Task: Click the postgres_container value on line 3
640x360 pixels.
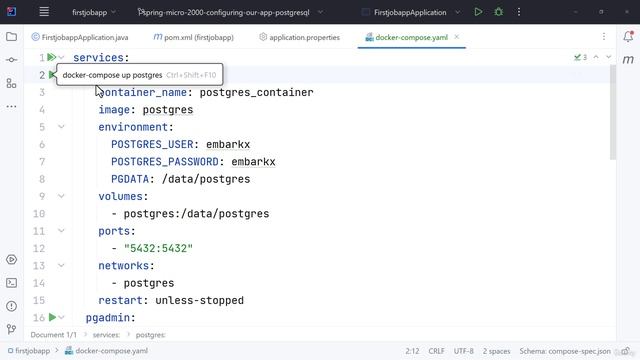Action: 256,92
